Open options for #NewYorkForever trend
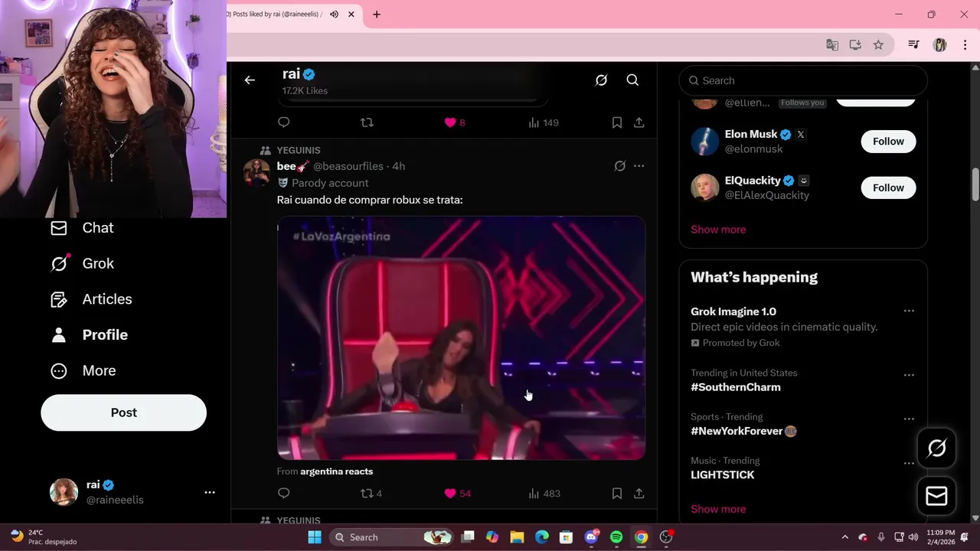This screenshot has width=980, height=551. (909, 419)
